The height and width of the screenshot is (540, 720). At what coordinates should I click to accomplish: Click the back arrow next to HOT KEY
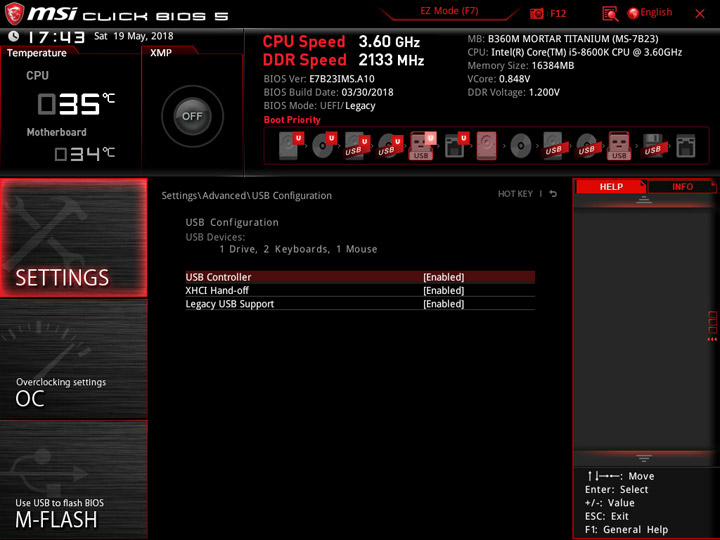point(553,194)
